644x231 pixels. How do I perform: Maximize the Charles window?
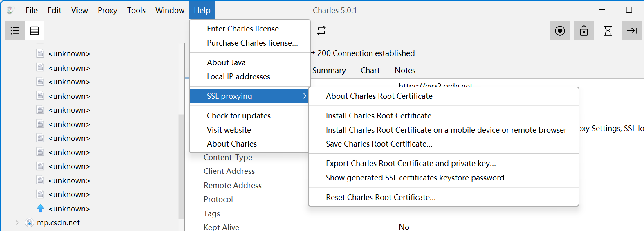point(629,10)
